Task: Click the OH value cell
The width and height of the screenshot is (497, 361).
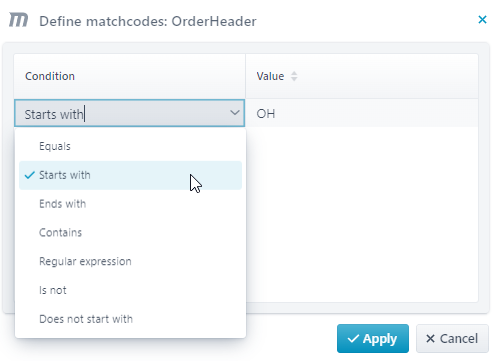Action: tap(362, 113)
